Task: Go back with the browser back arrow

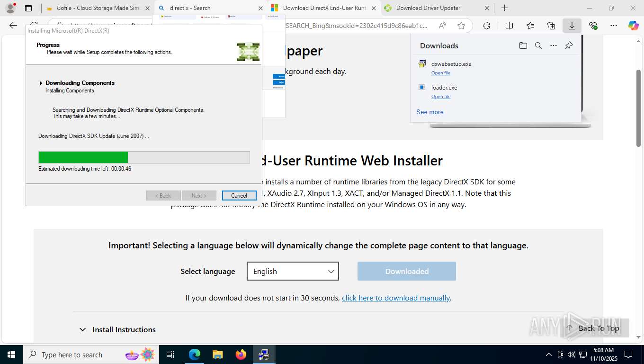Action: pos(13,26)
